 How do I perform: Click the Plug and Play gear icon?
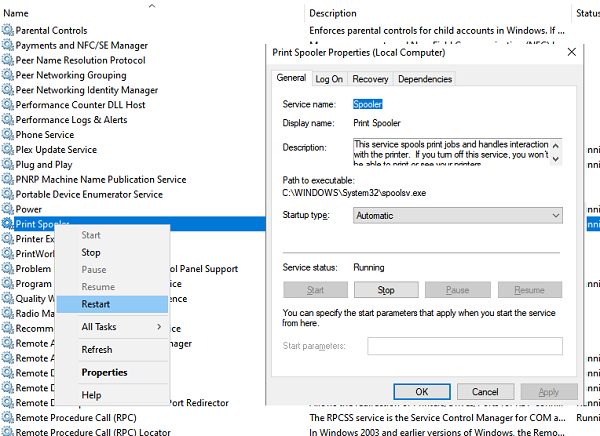point(7,164)
